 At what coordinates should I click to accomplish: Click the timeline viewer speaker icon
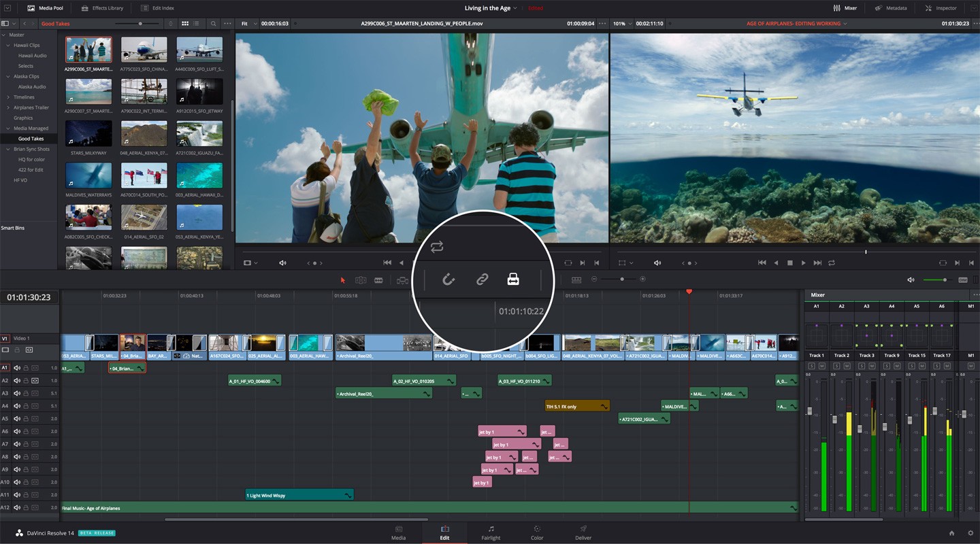pyautogui.click(x=657, y=263)
